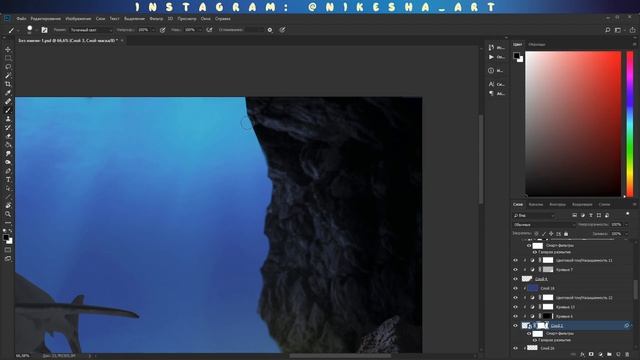Open the Paragraph panel icon
Image resolution: width=640 pixels, height=360 pixels.
tap(491, 93)
